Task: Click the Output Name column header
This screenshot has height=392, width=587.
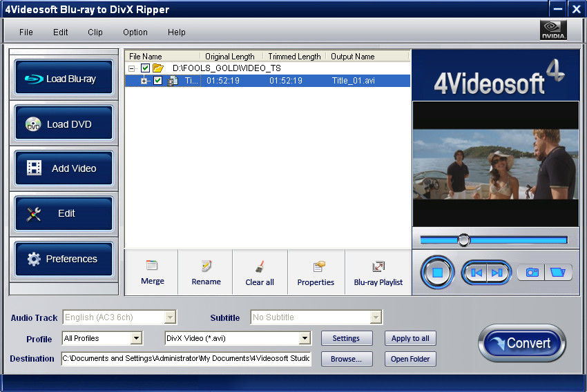Action: [367, 57]
